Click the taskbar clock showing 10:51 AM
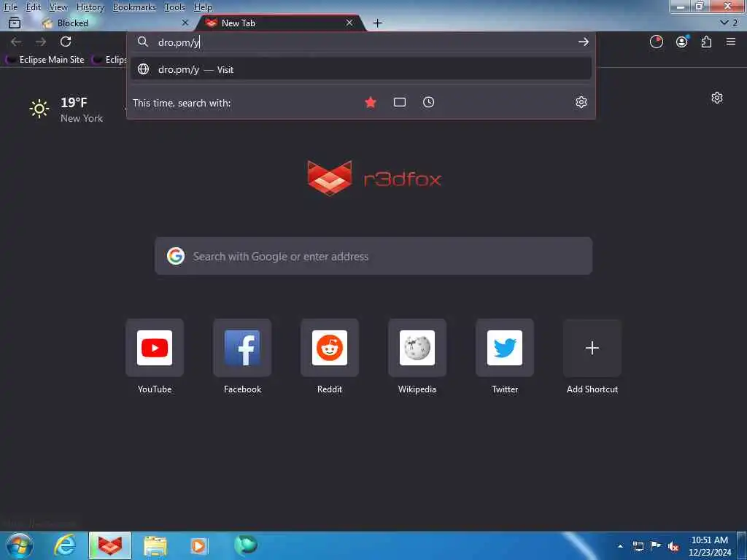 coord(710,546)
